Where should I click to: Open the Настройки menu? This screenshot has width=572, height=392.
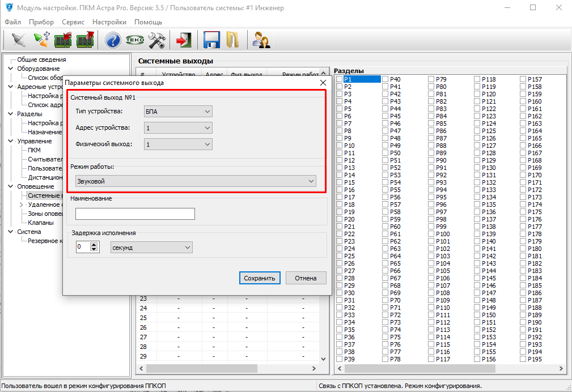pos(109,22)
